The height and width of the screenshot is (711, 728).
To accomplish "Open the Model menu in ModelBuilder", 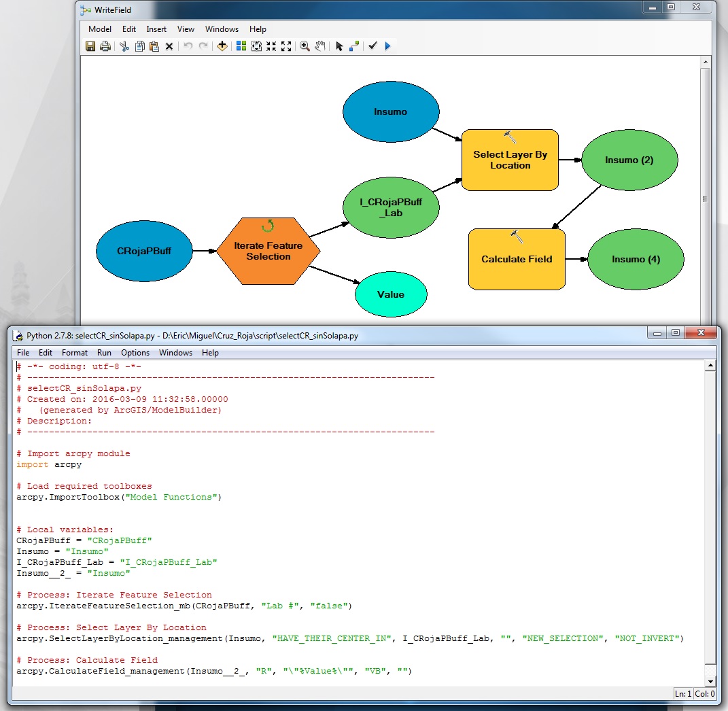I will coord(100,29).
